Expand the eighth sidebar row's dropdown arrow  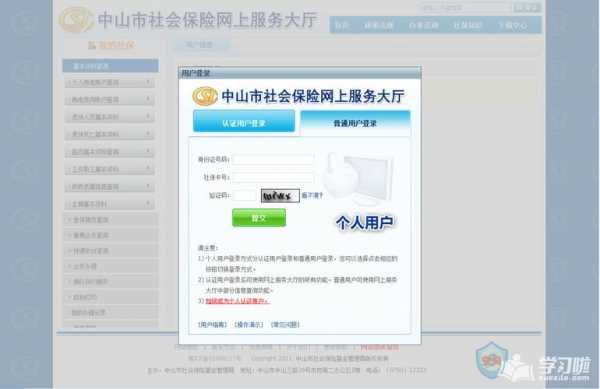pyautogui.click(x=148, y=204)
